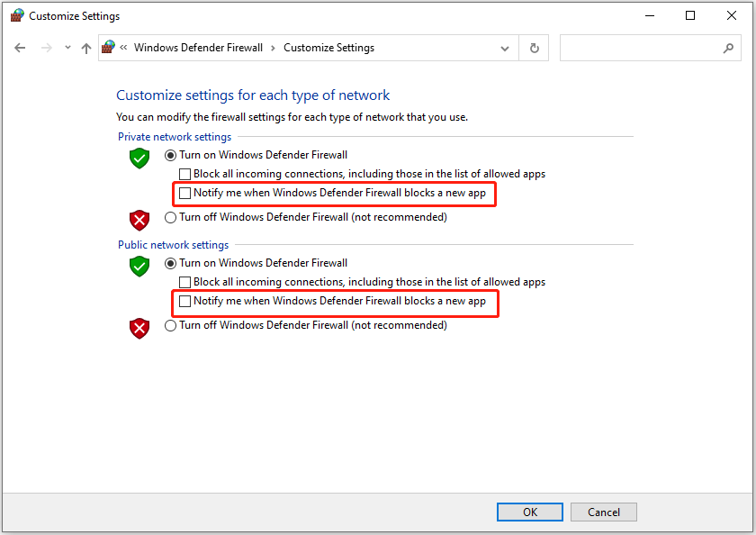Discard changes with the Cancel button
Screen dimensions: 756x535
(x=604, y=512)
